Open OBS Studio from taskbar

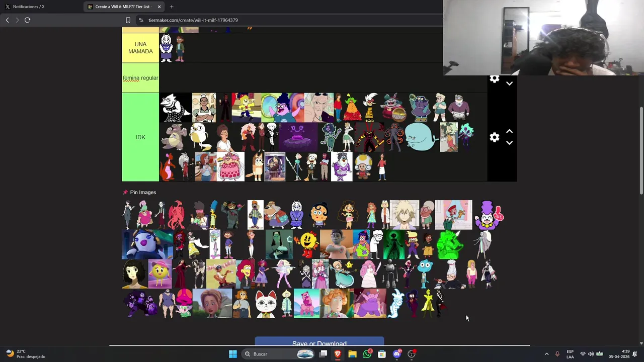click(412, 354)
